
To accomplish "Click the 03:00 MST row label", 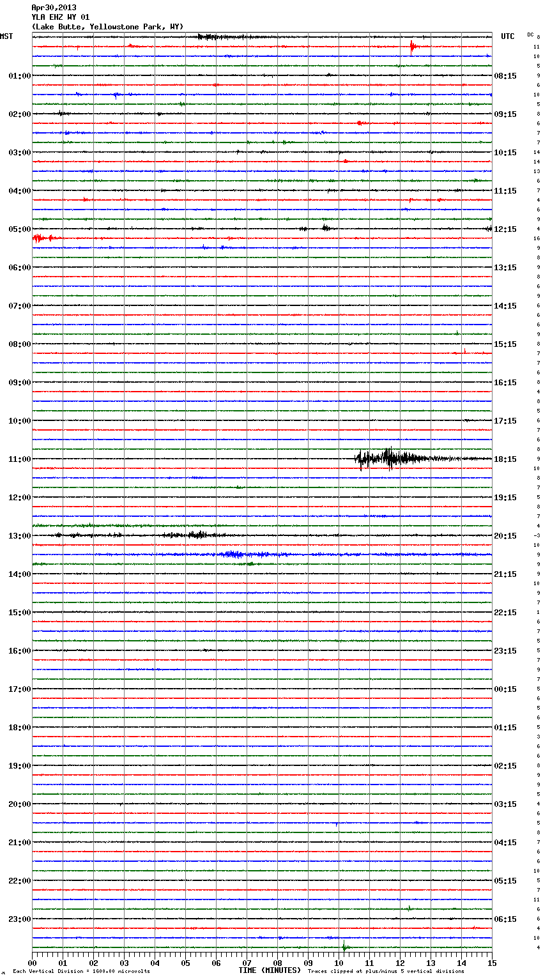I will coord(20,153).
